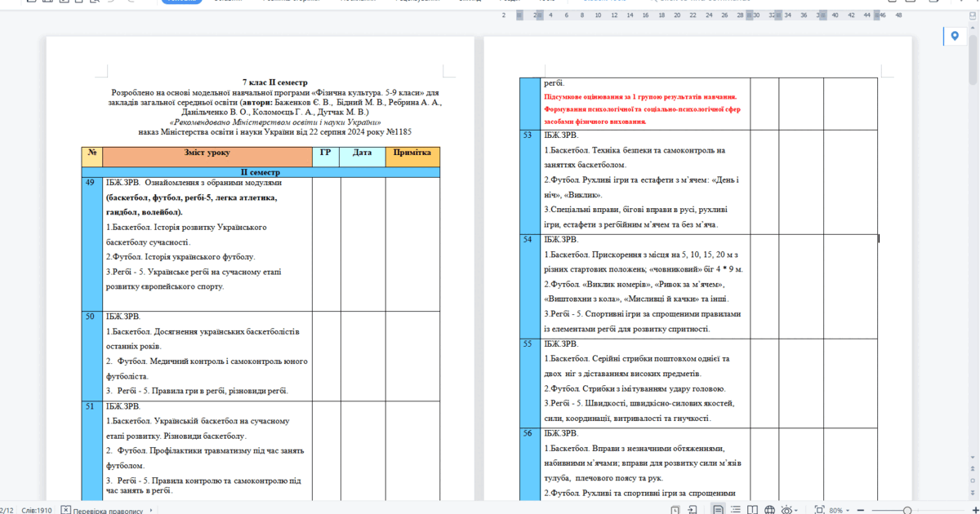Switch to Print Layout view icon

[x=718, y=510]
